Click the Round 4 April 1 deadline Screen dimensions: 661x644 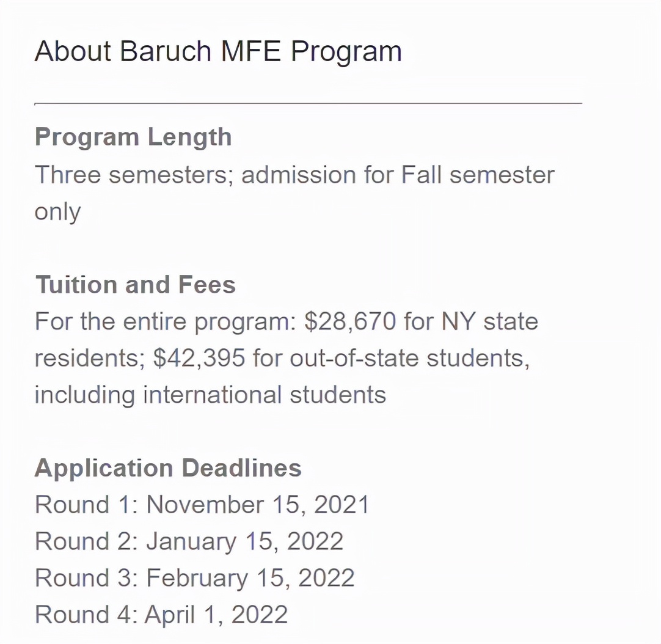[x=161, y=615]
